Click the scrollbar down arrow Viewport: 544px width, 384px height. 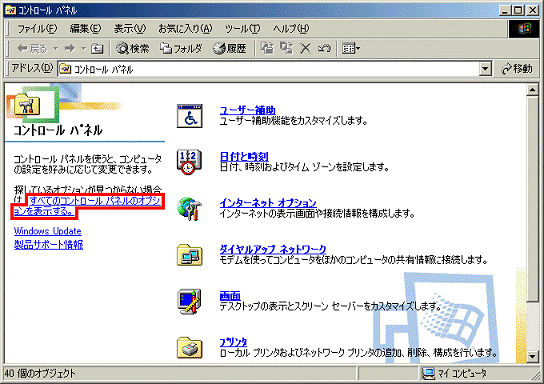point(532,356)
